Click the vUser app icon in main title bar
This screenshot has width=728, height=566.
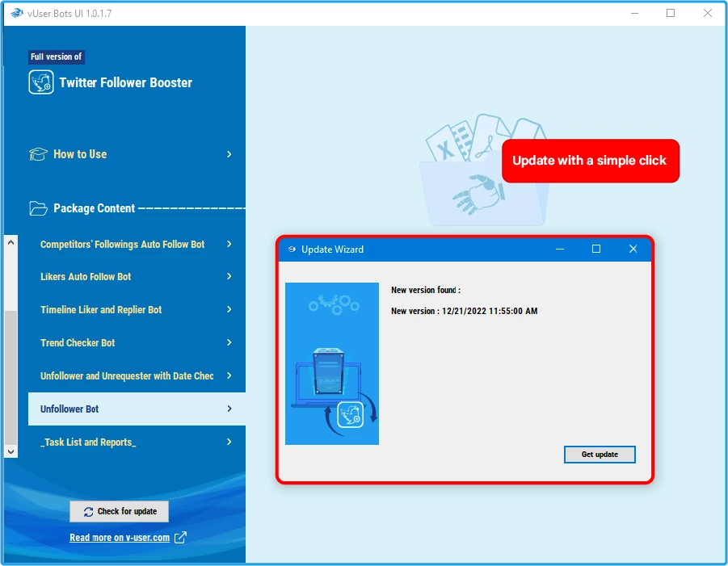click(17, 13)
